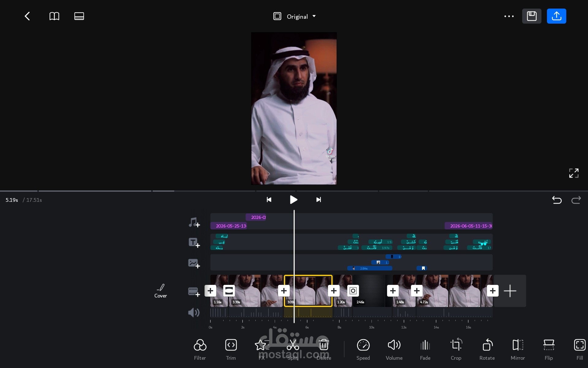
Task: Undo the last edit
Action: pyautogui.click(x=556, y=200)
